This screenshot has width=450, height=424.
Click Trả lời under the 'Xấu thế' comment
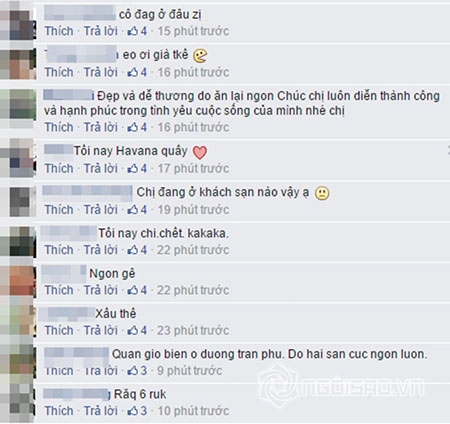tap(101, 331)
